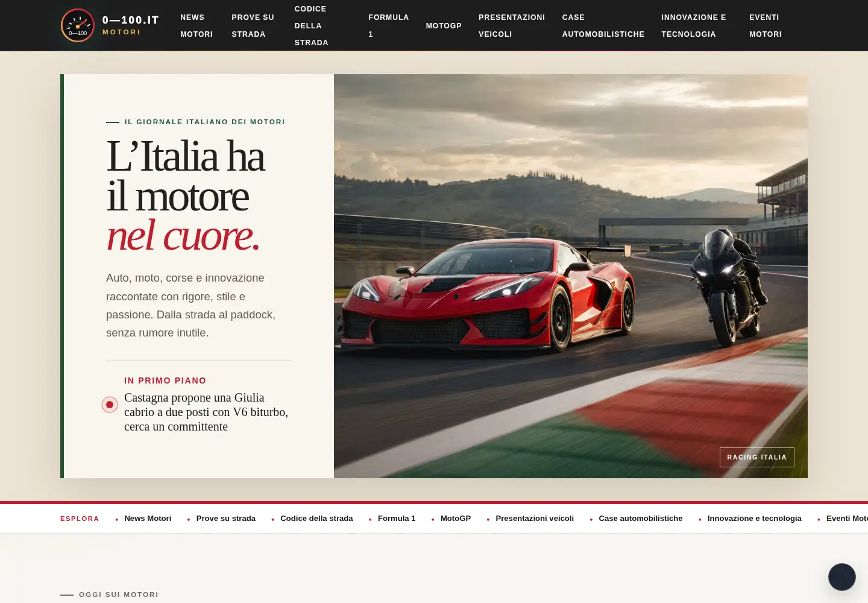This screenshot has width=868, height=603.
Task: Select Codice della strada in the Esplora bar
Action: pos(316,519)
